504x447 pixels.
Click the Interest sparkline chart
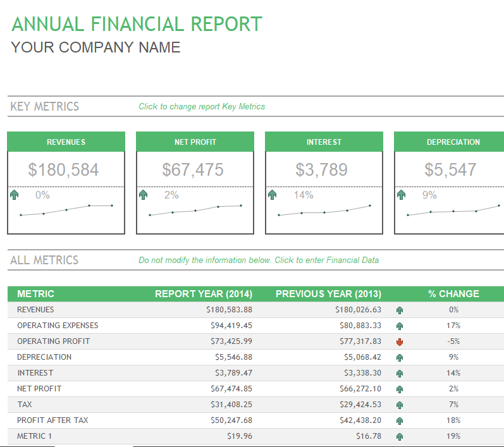coord(324,210)
